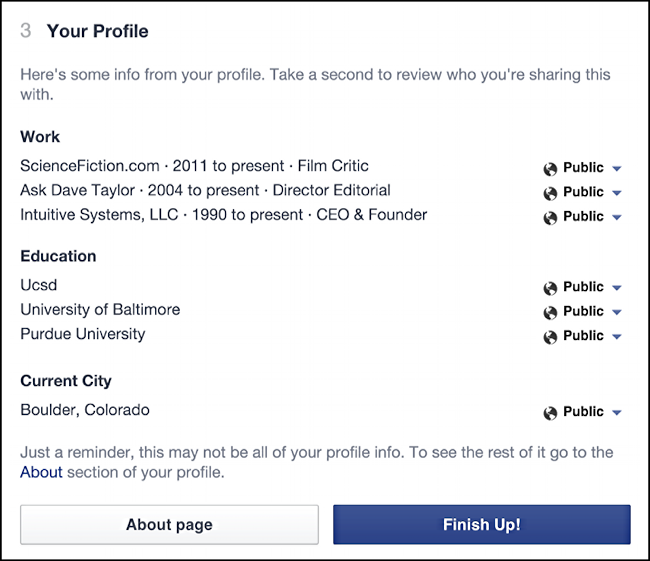
Task: Click the Finish Up! button
Action: coord(482,525)
